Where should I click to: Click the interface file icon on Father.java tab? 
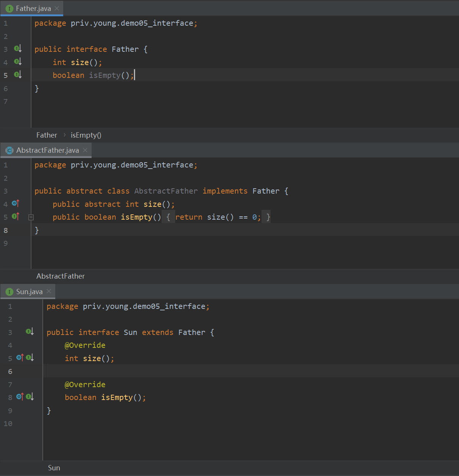9,8
